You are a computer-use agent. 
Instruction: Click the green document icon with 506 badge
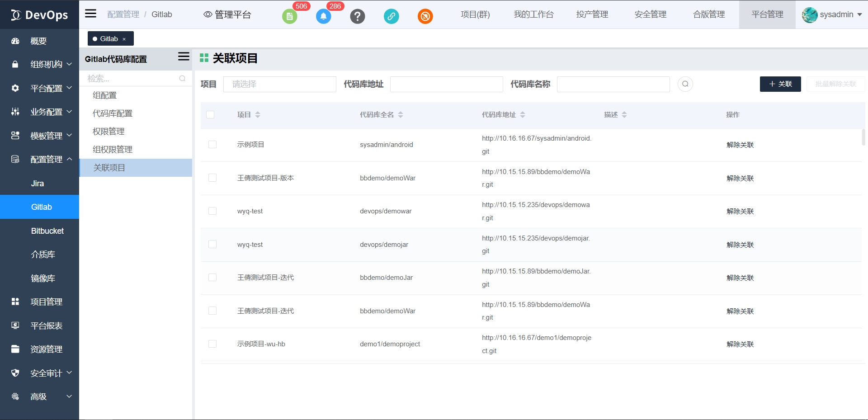point(289,17)
